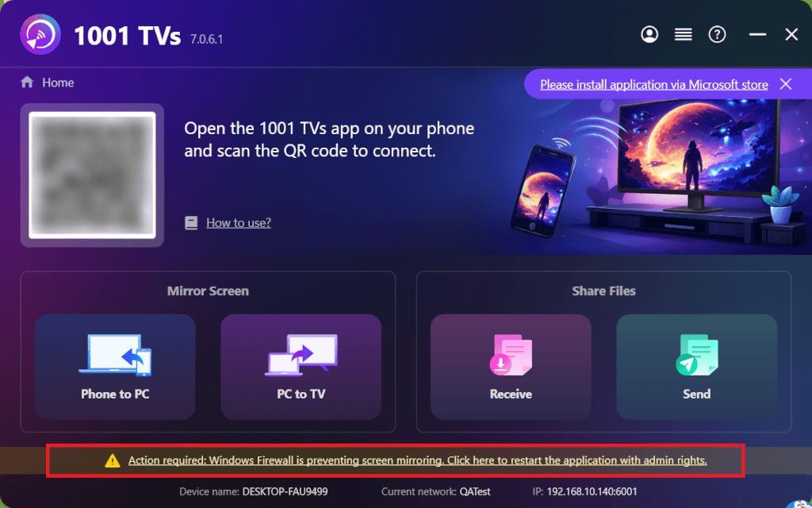Click the phone and monitor illustration
The width and height of the screenshot is (812, 508).
click(655, 171)
